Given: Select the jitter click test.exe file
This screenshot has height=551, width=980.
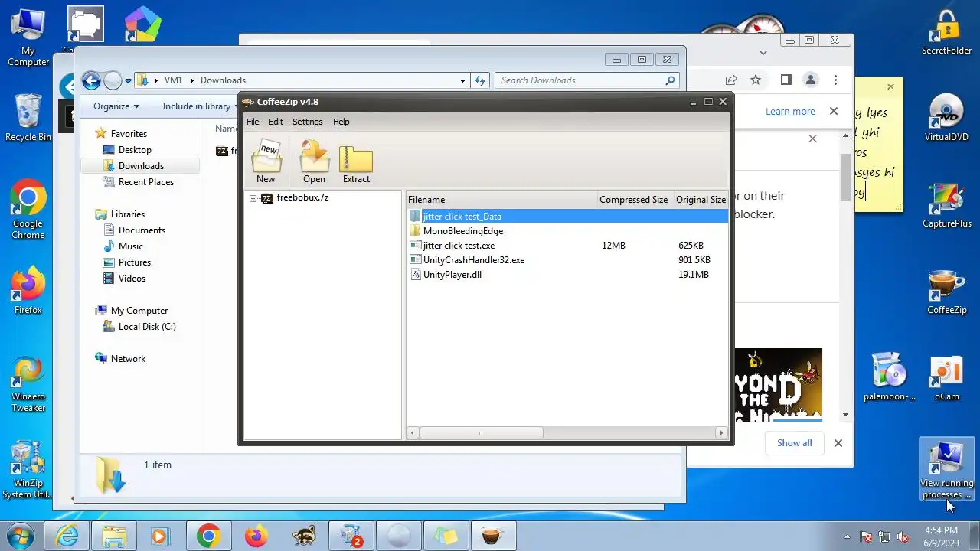Looking at the screenshot, I should point(567,246).
